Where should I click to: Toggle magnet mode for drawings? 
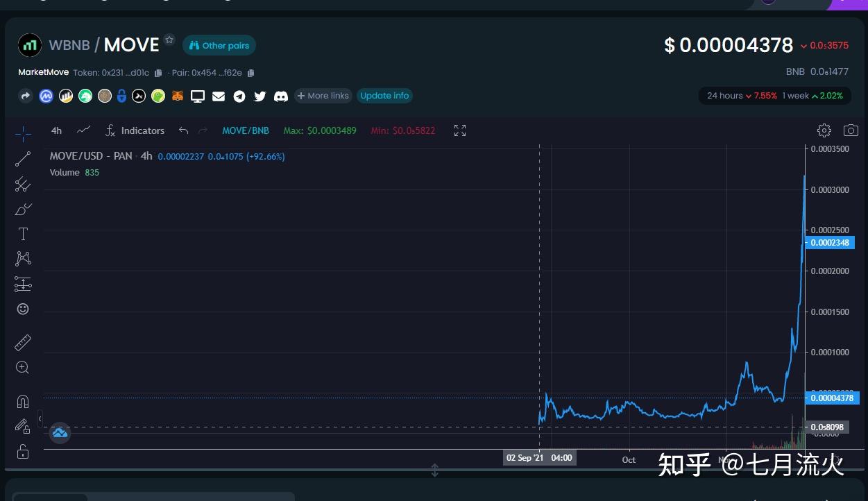[x=23, y=401]
